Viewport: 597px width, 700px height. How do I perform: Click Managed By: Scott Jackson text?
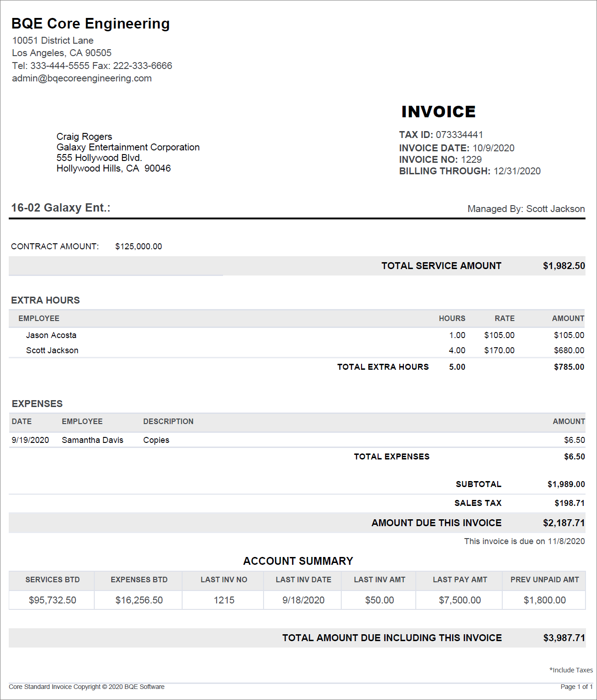pyautogui.click(x=526, y=209)
